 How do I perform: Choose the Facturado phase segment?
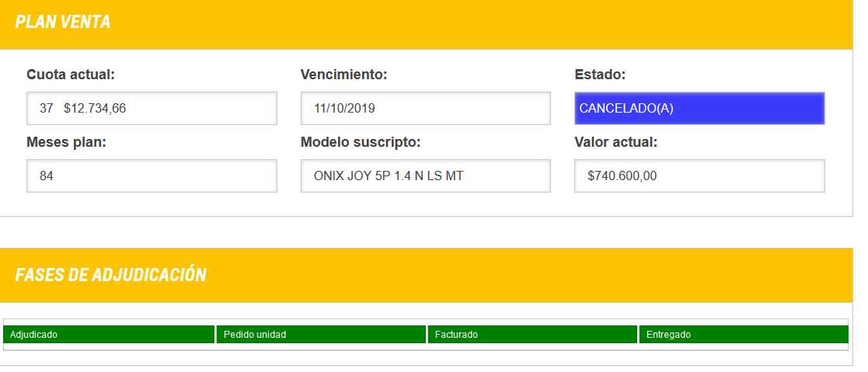coord(532,335)
